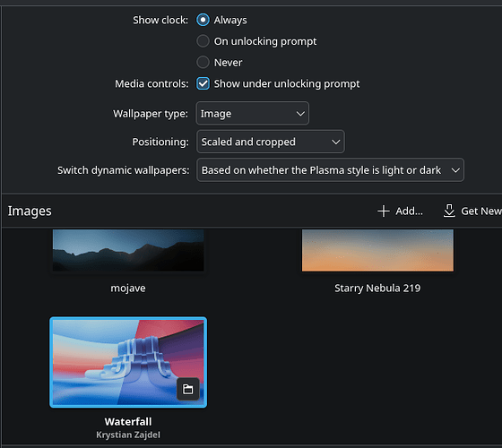Viewport: 502px width, 448px height.
Task: Choose On unlocking prompt clock option
Action: point(203,41)
